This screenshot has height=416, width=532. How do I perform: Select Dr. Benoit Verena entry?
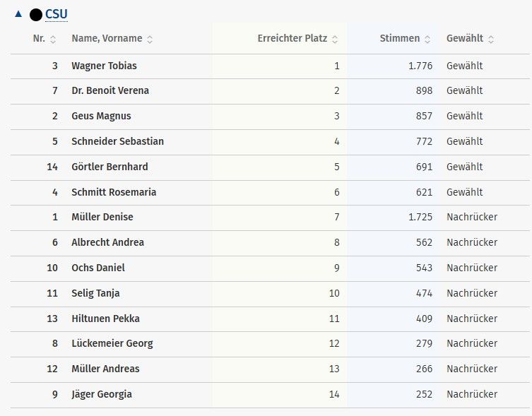[x=110, y=90]
